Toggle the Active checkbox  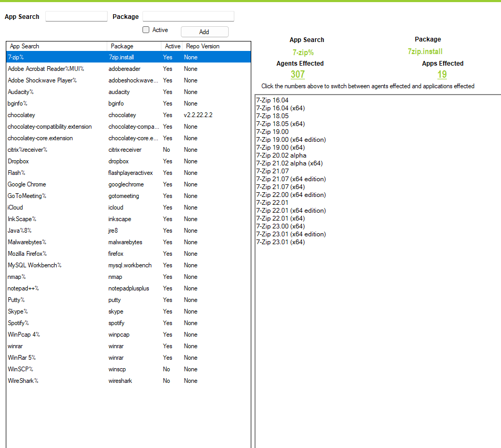coord(146,30)
